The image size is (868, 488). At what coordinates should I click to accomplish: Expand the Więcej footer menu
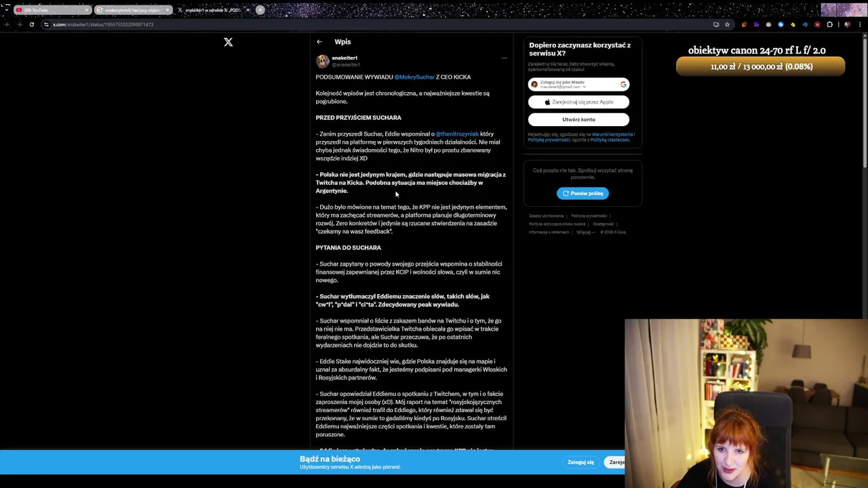pos(585,232)
